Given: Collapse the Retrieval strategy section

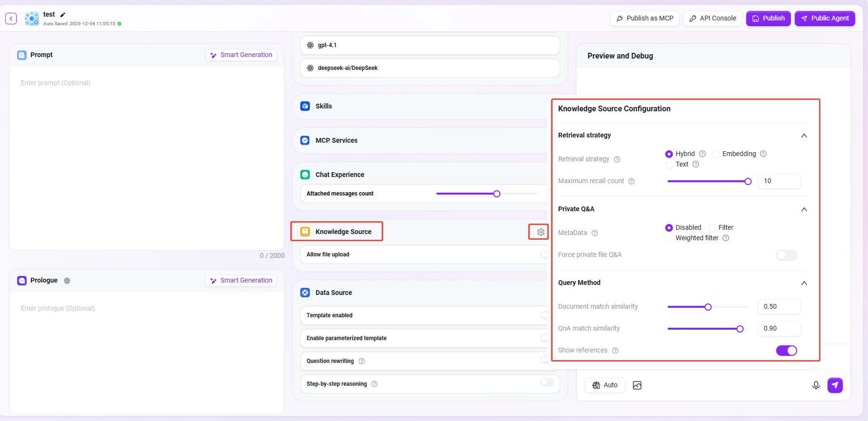Looking at the screenshot, I should coord(804,136).
